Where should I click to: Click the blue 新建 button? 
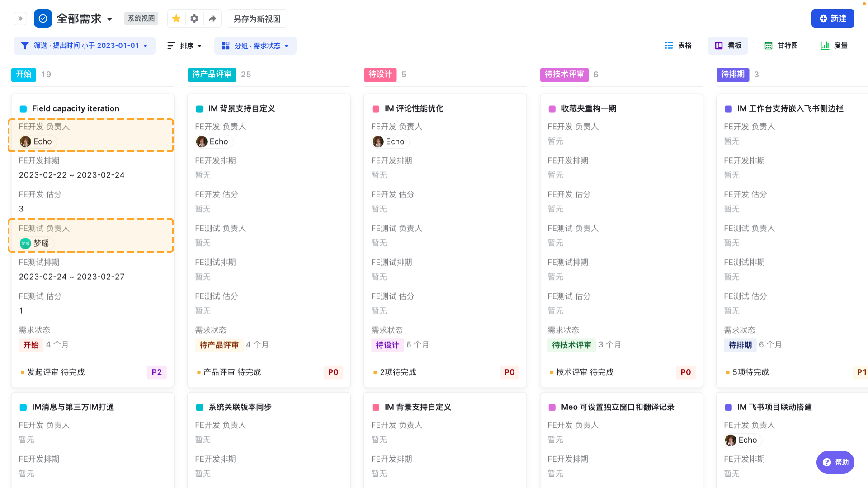pyautogui.click(x=833, y=19)
